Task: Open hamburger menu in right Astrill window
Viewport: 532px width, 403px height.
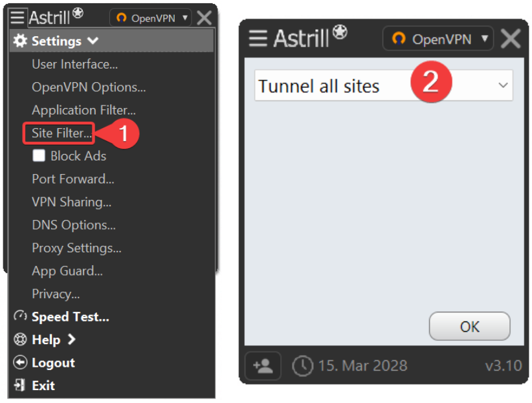Action: pos(258,38)
